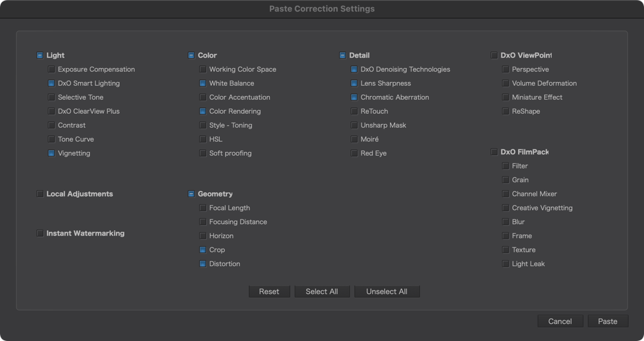Disable the Crop checkbox under Geometry
Image resolution: width=644 pixels, height=341 pixels.
202,250
